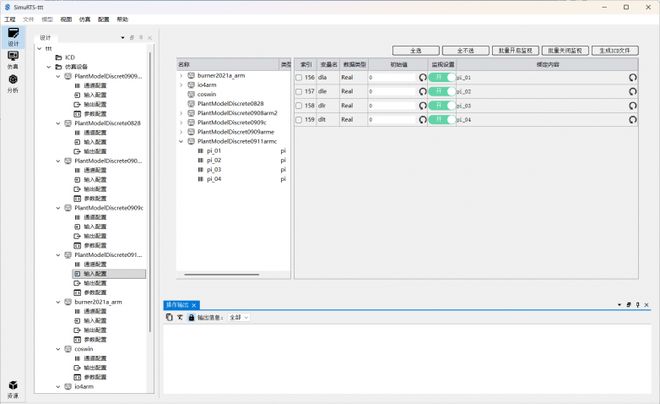Expand burner2021a_arm in the name list
This screenshot has height=404, width=660.
coord(181,75)
